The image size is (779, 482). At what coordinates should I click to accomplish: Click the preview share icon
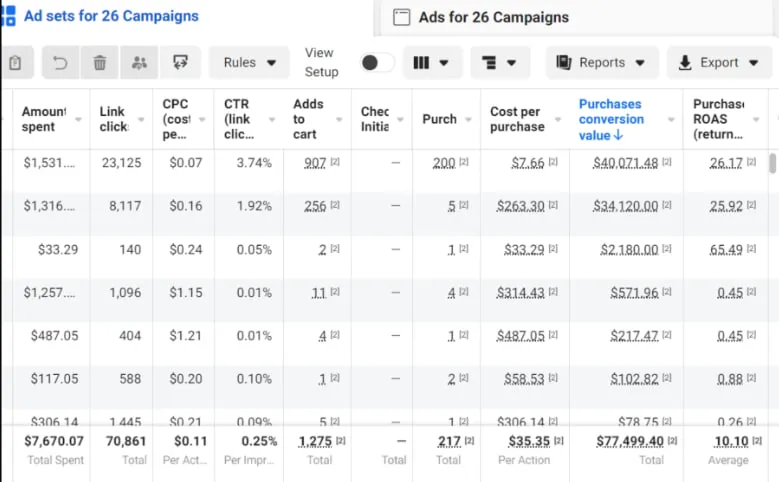coord(181,63)
